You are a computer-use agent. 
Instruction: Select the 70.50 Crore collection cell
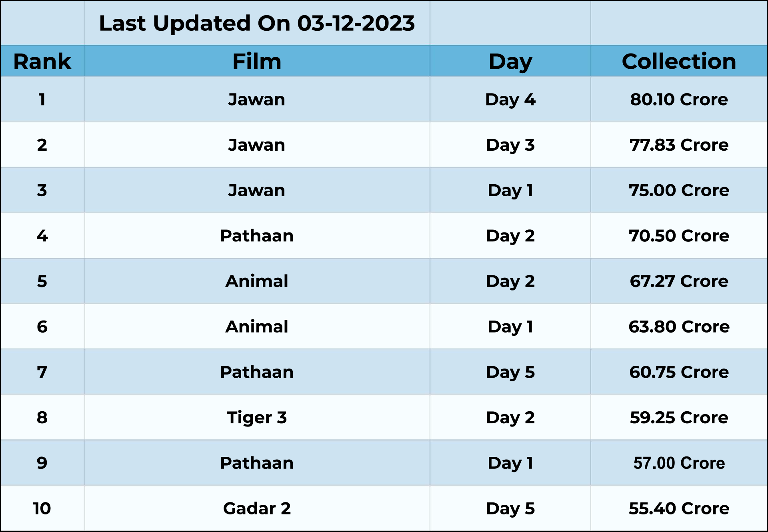[x=679, y=235]
